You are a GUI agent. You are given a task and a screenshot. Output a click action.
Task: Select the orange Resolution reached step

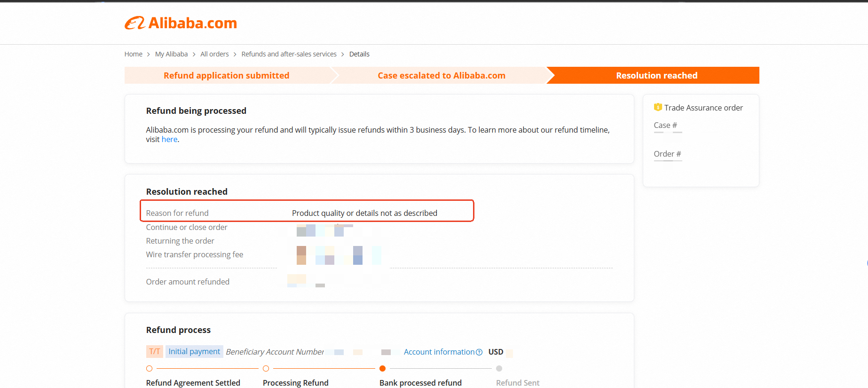(656, 75)
